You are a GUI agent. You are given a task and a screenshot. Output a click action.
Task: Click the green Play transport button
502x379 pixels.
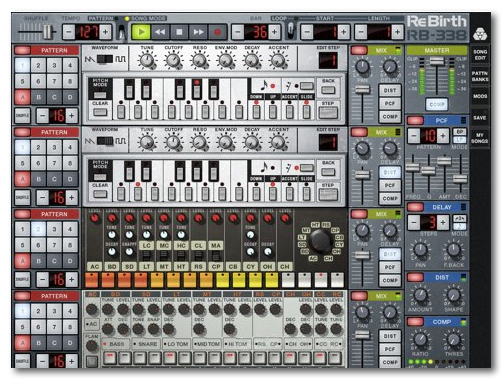pos(141,32)
